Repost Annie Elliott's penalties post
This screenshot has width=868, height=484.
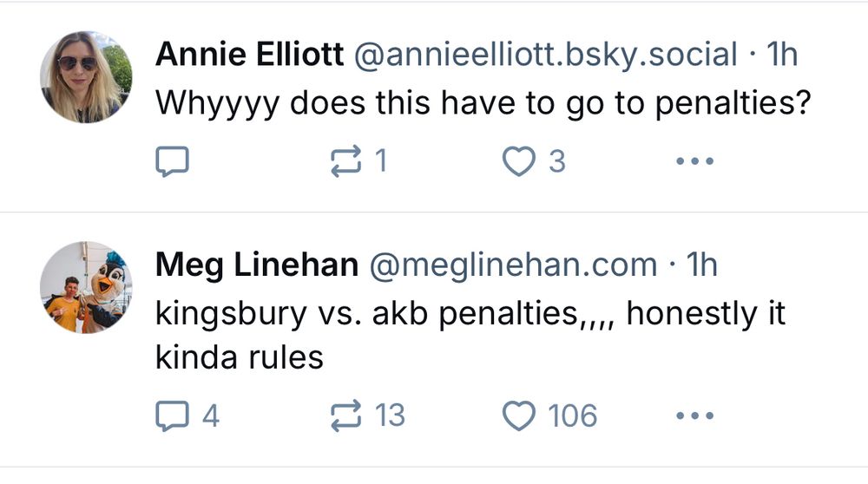[346, 161]
